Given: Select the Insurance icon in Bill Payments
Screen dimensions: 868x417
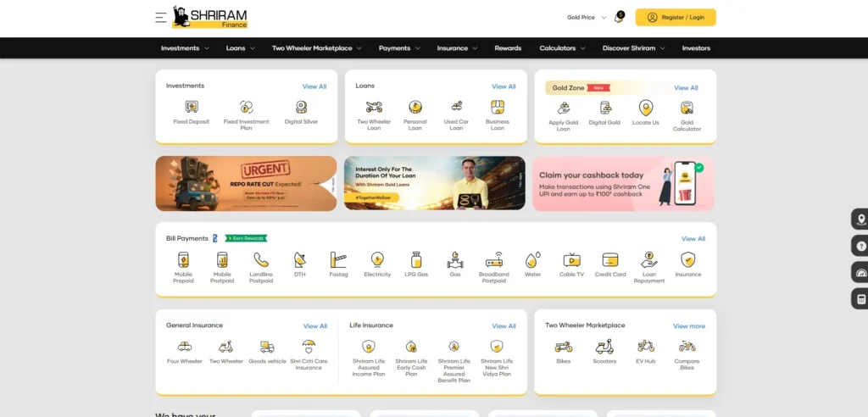Looking at the screenshot, I should click(688, 259).
